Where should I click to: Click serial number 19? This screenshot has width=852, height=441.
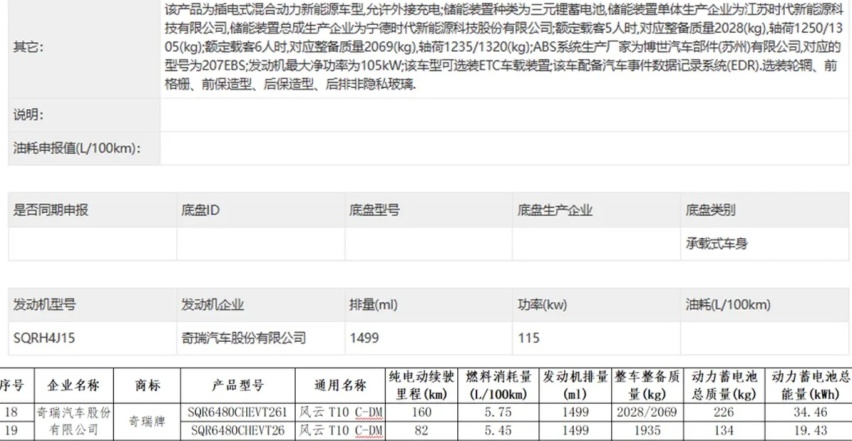pos(11,431)
